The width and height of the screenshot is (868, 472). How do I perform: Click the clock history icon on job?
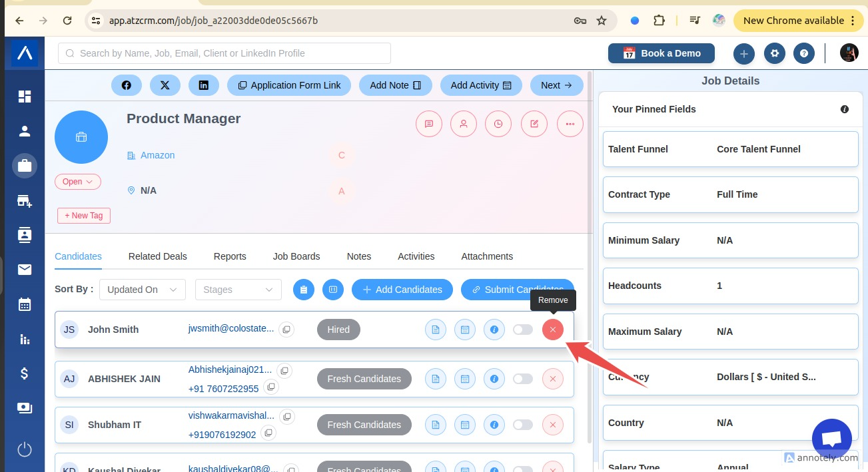click(x=498, y=124)
